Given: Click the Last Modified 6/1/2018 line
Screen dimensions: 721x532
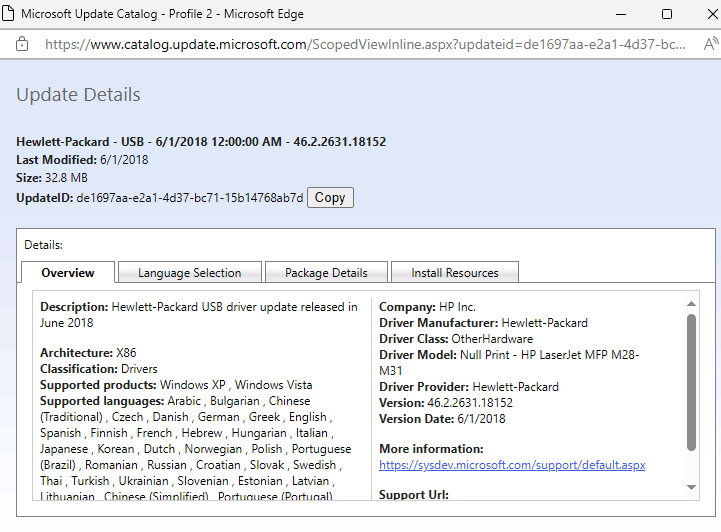Looking at the screenshot, I should (x=82, y=160).
